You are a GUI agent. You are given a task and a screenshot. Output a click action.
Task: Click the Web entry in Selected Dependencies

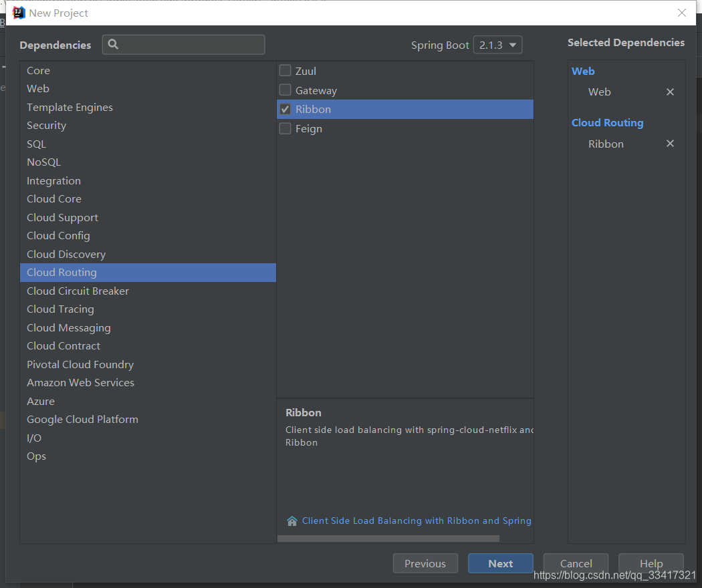[599, 92]
